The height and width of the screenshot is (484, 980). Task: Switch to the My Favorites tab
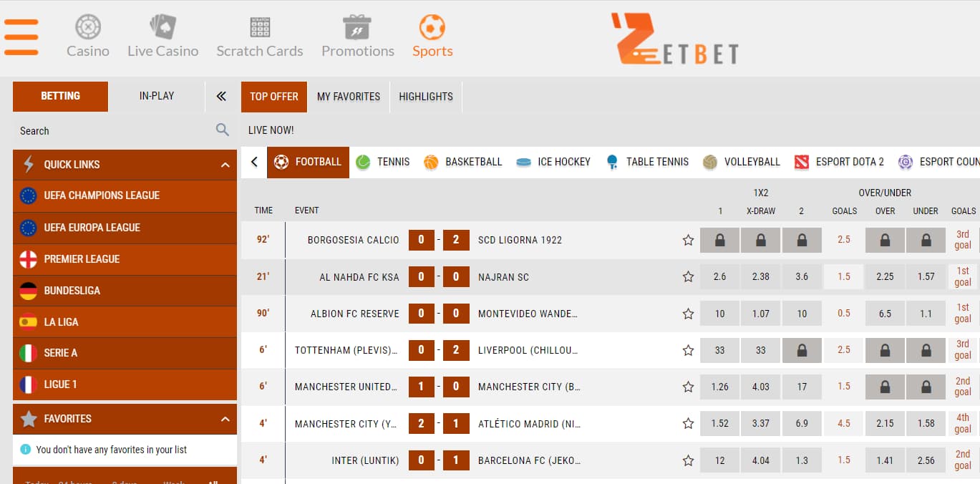pyautogui.click(x=349, y=97)
